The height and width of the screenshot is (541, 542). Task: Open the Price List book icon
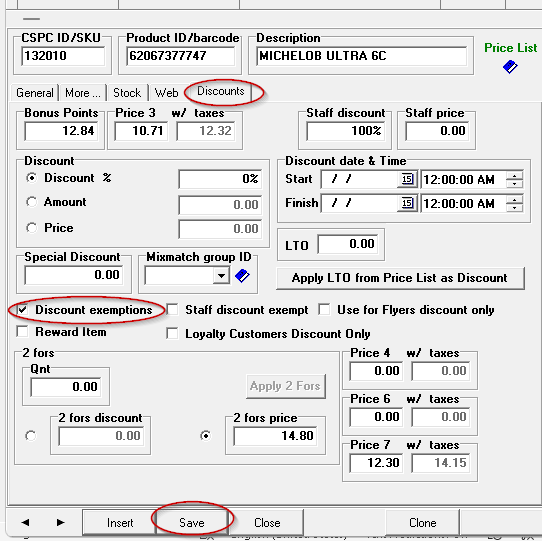[x=510, y=66]
